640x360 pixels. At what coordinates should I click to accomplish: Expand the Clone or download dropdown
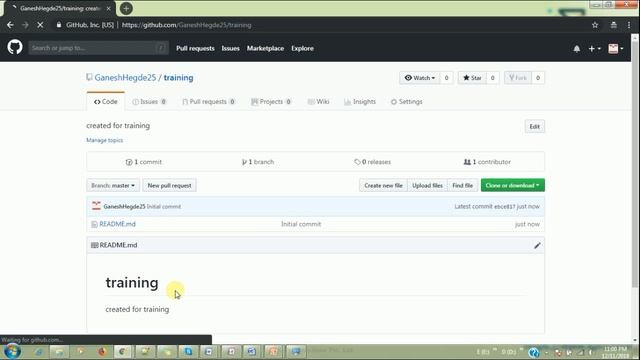[513, 185]
